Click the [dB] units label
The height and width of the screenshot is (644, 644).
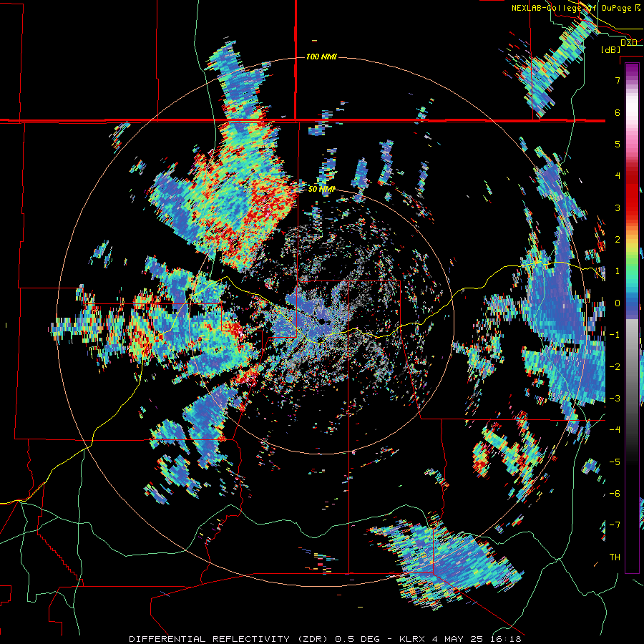click(611, 49)
